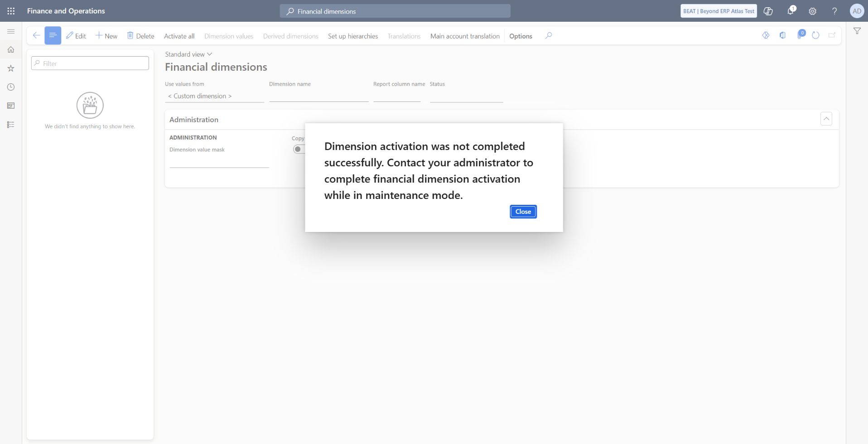
Task: Open Workspaces icon in the sidebar
Action: (11, 106)
